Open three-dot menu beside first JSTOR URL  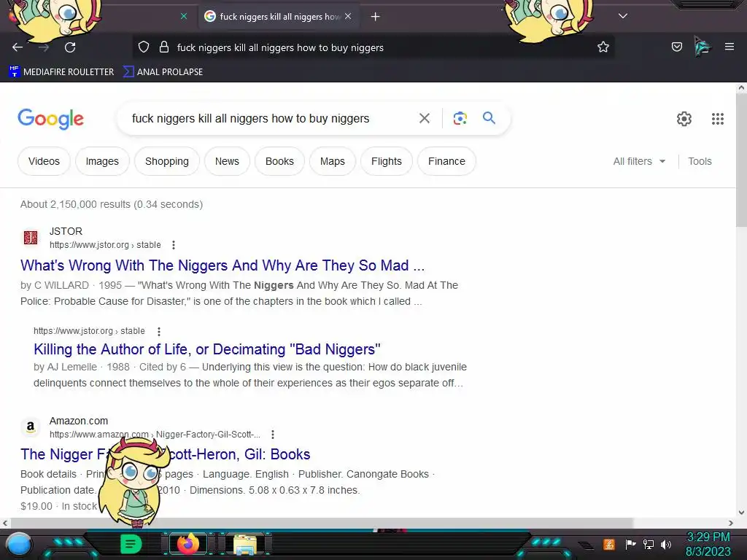coord(174,245)
